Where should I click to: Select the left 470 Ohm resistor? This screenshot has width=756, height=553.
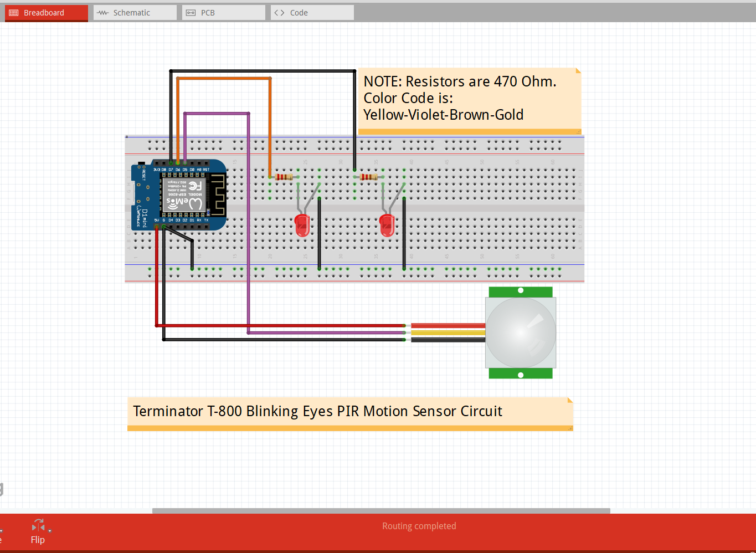tap(283, 177)
